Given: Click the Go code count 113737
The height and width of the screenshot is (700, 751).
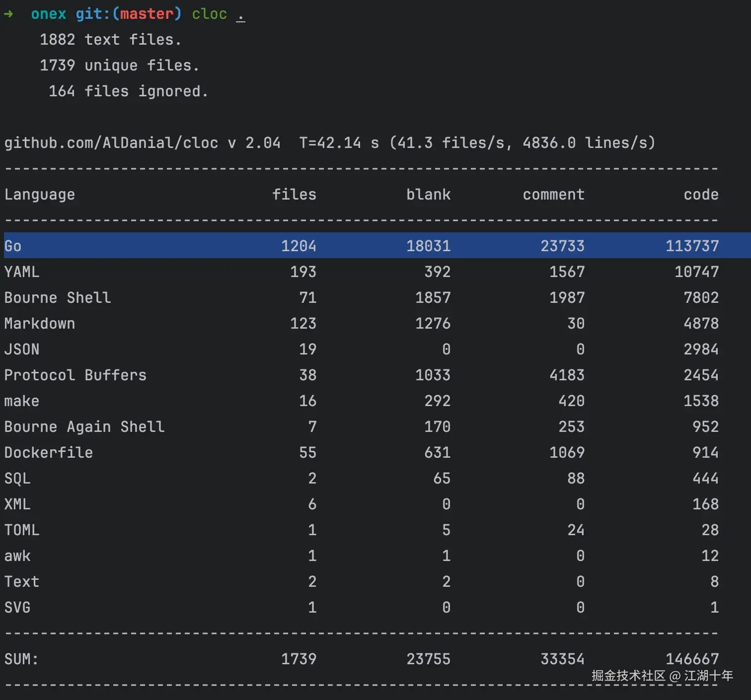Looking at the screenshot, I should tap(692, 246).
